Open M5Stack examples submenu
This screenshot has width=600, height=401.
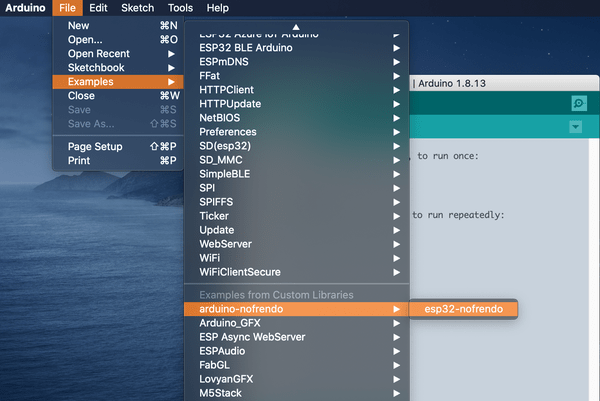click(x=297, y=393)
